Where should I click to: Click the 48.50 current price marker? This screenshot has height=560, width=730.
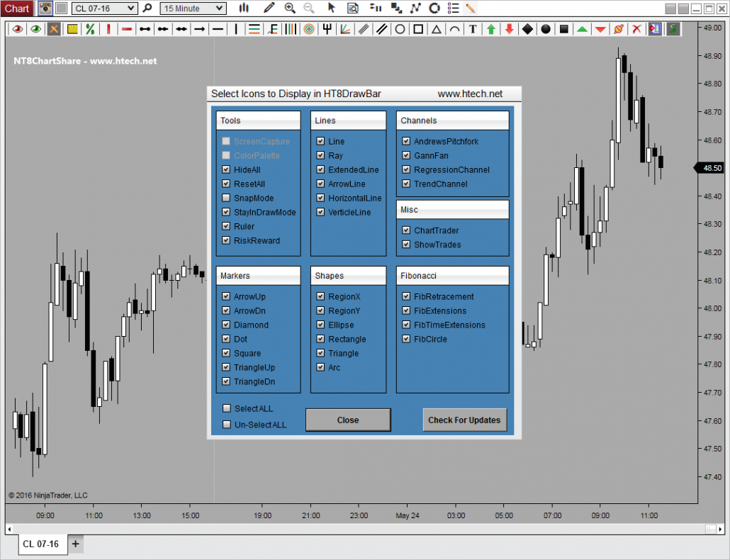point(709,168)
